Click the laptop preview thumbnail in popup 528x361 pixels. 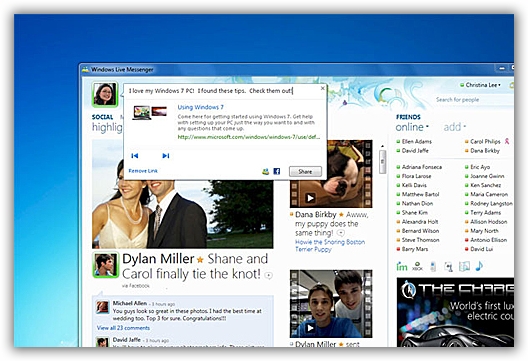tap(141, 113)
